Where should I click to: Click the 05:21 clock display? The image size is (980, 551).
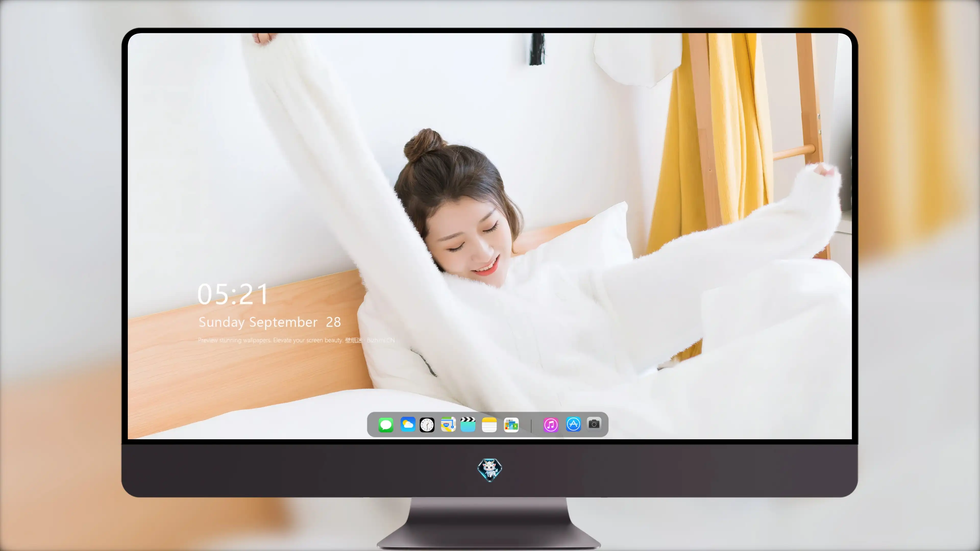pyautogui.click(x=233, y=294)
